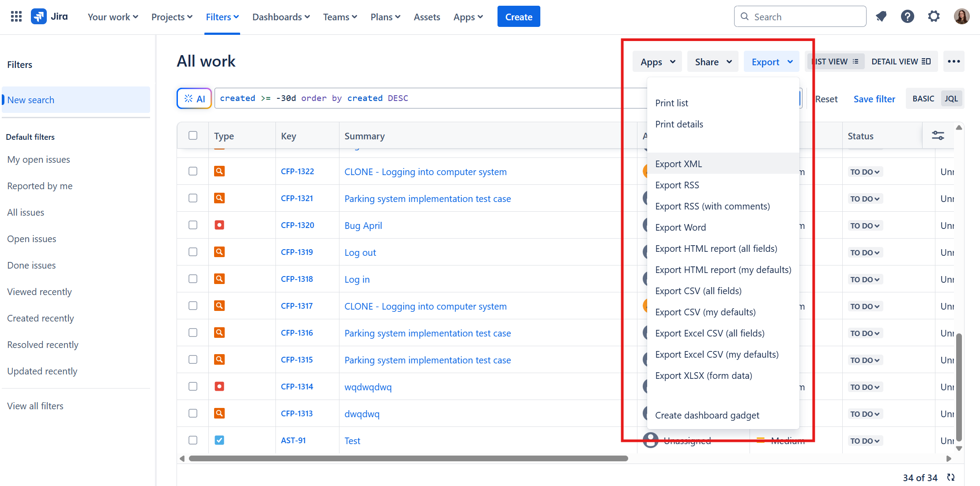Check the checkbox for AST-91

(x=193, y=440)
